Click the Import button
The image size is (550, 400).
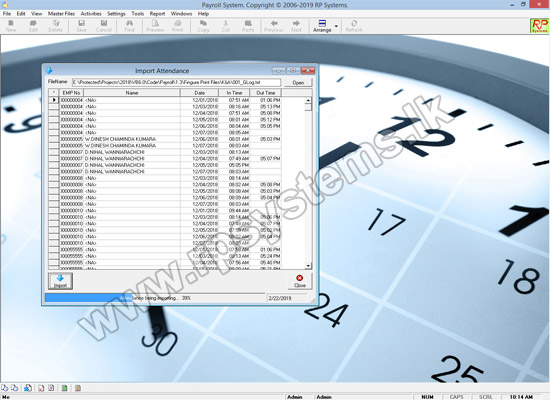60,281
